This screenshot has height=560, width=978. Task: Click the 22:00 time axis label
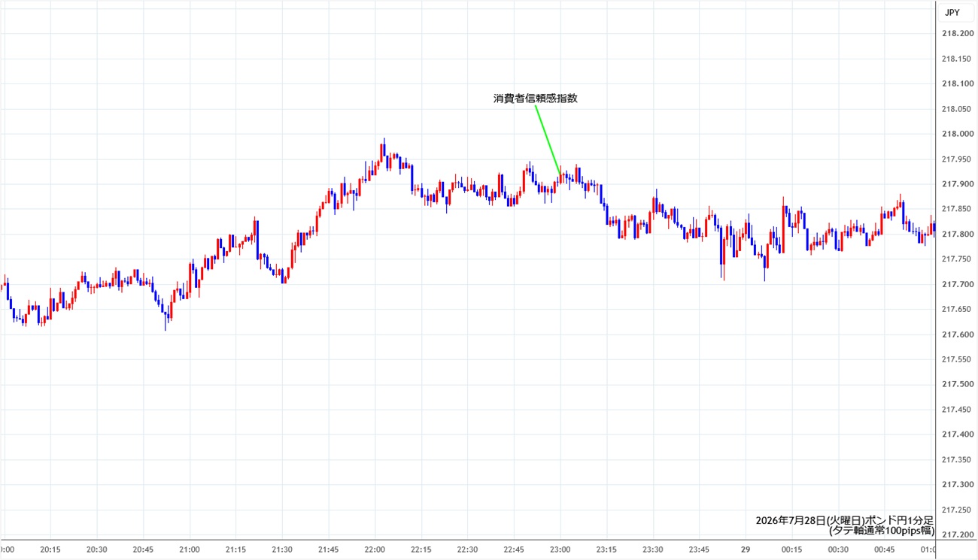click(x=375, y=549)
